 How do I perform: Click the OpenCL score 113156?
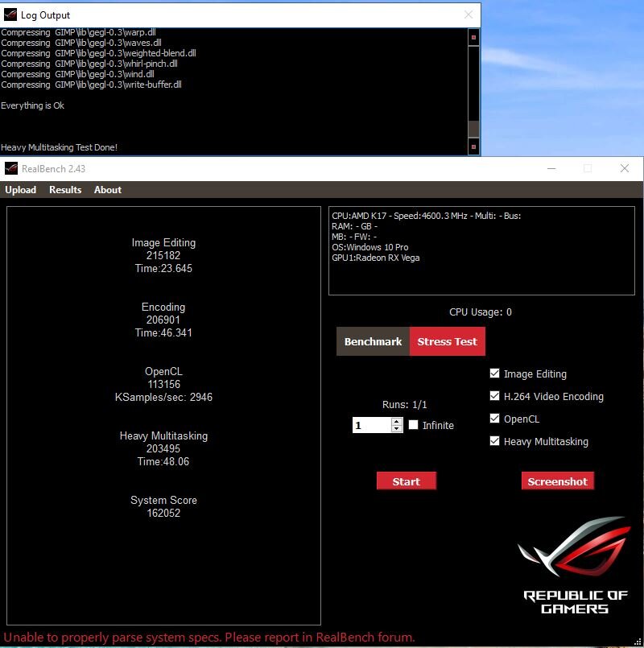[164, 384]
